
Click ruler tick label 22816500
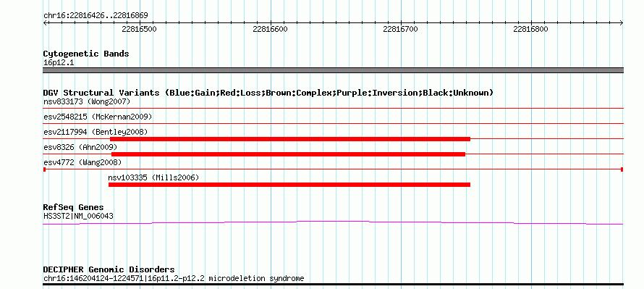(139, 29)
